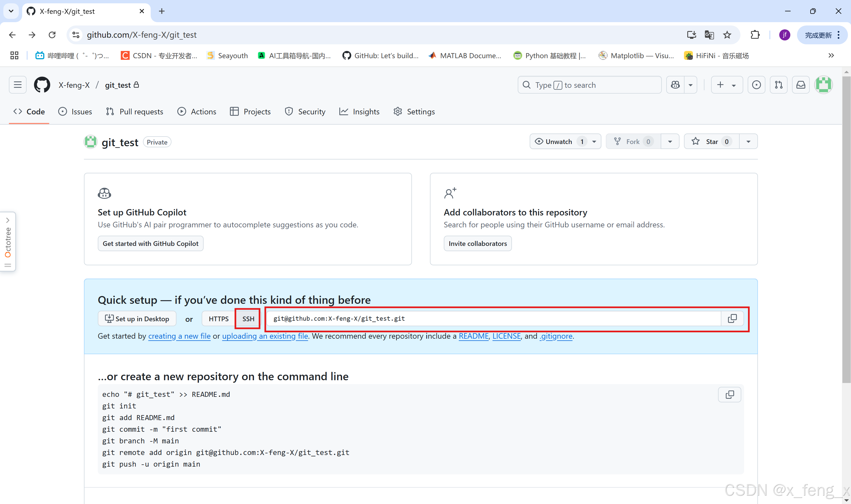The image size is (851, 504).
Task: Click the Type to search field
Action: coord(589,85)
